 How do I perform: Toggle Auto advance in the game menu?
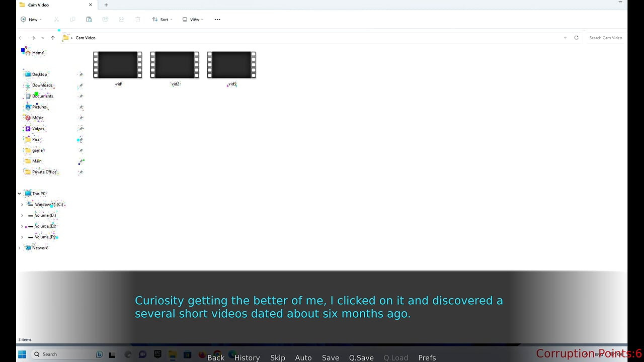303,357
